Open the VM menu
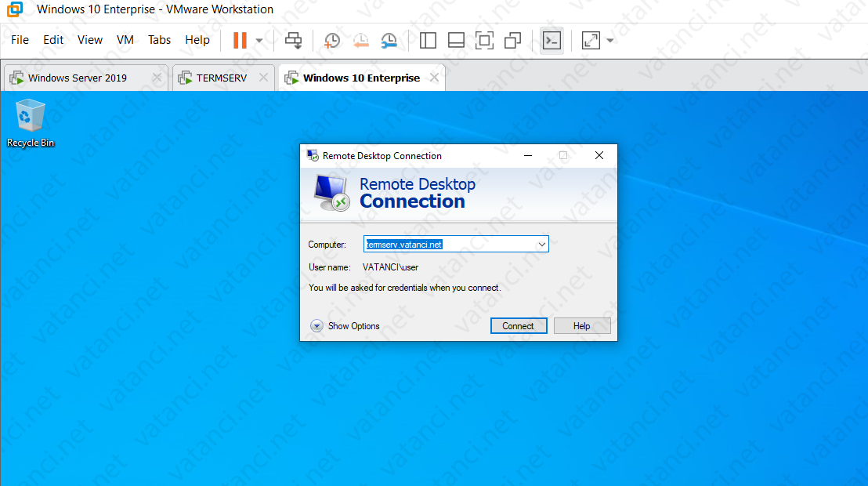This screenshot has width=868, height=486. tap(125, 39)
